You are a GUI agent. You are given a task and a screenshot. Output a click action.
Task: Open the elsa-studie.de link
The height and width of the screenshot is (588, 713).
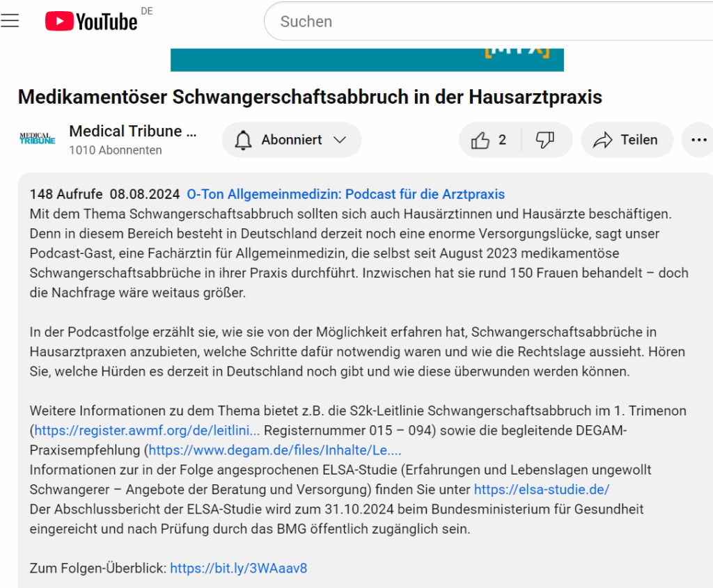[542, 489]
